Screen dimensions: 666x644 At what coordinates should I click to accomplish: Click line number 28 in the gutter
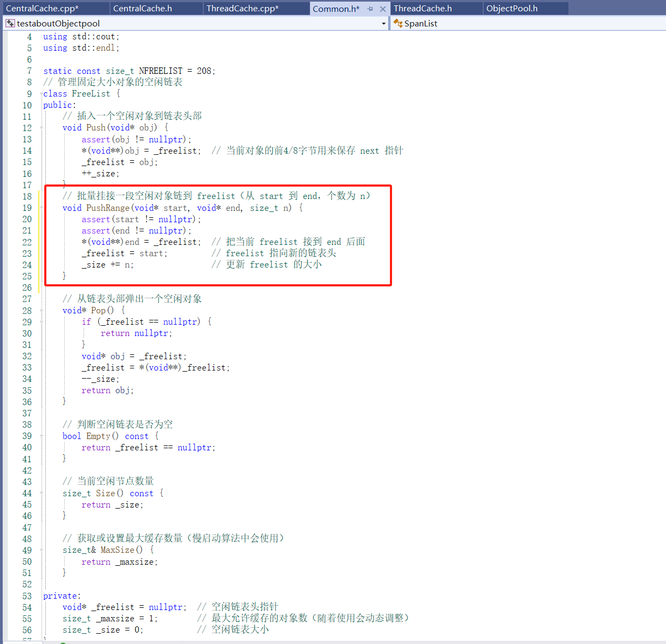pyautogui.click(x=27, y=311)
